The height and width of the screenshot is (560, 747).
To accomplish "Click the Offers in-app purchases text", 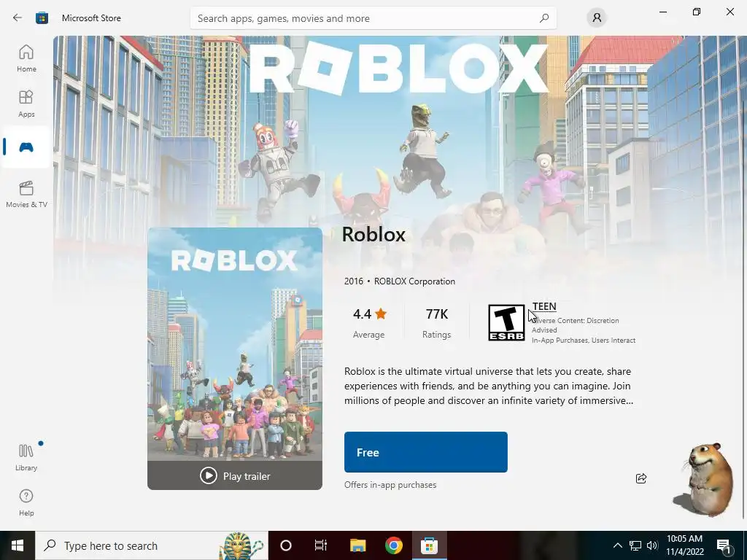I will pos(390,485).
